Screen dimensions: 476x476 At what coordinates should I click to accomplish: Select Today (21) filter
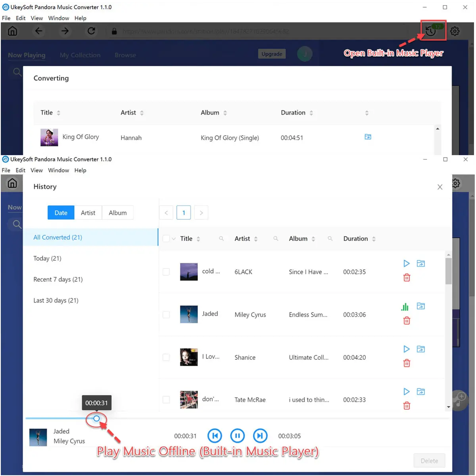(90, 258)
